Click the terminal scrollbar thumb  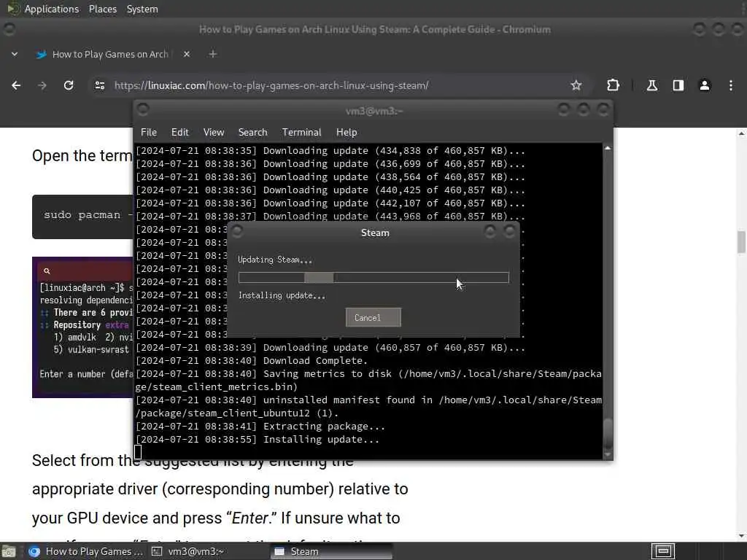point(608,433)
